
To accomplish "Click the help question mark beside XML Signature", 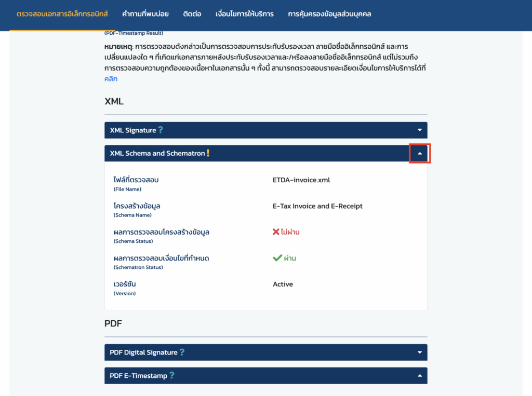I will 161,130.
